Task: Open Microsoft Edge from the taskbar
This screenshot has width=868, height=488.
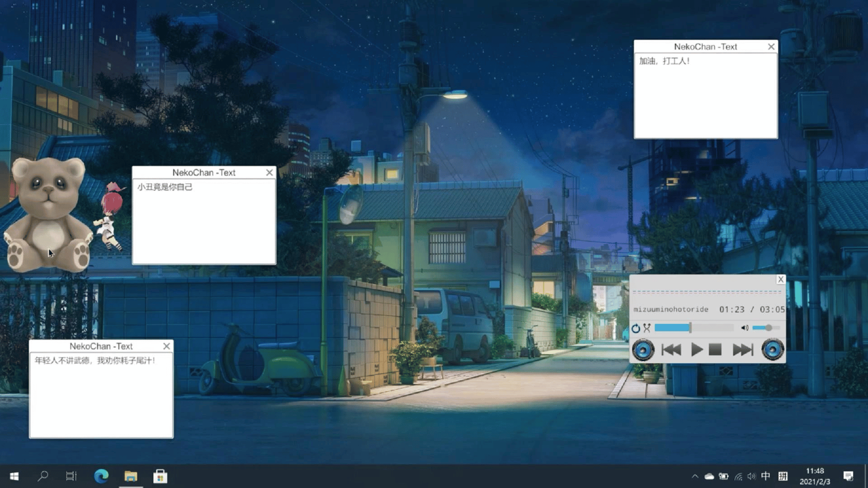Action: click(101, 476)
